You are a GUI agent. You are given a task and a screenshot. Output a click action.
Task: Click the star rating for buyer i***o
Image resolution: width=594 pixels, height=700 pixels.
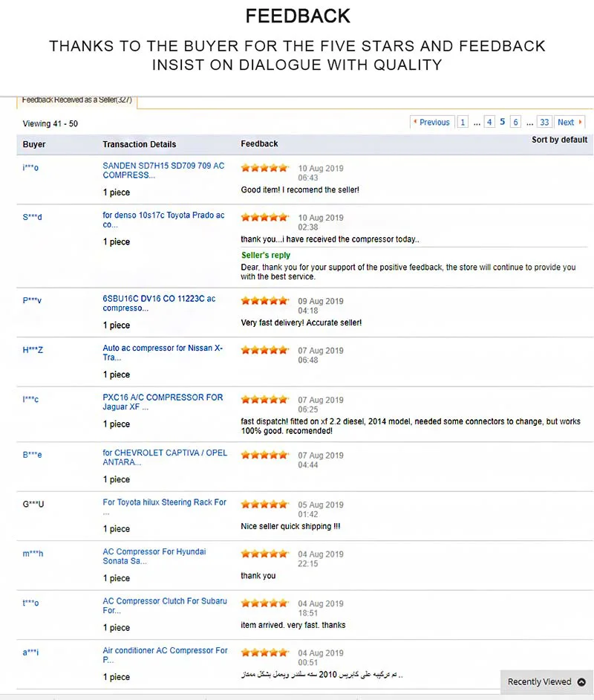265,168
